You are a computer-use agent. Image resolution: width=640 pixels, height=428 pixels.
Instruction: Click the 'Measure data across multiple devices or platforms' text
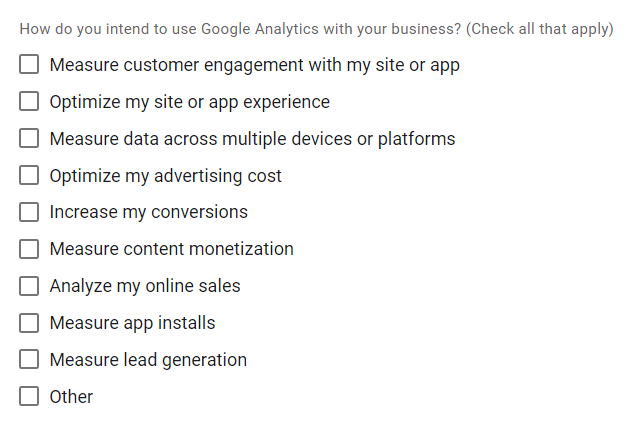[x=252, y=139]
